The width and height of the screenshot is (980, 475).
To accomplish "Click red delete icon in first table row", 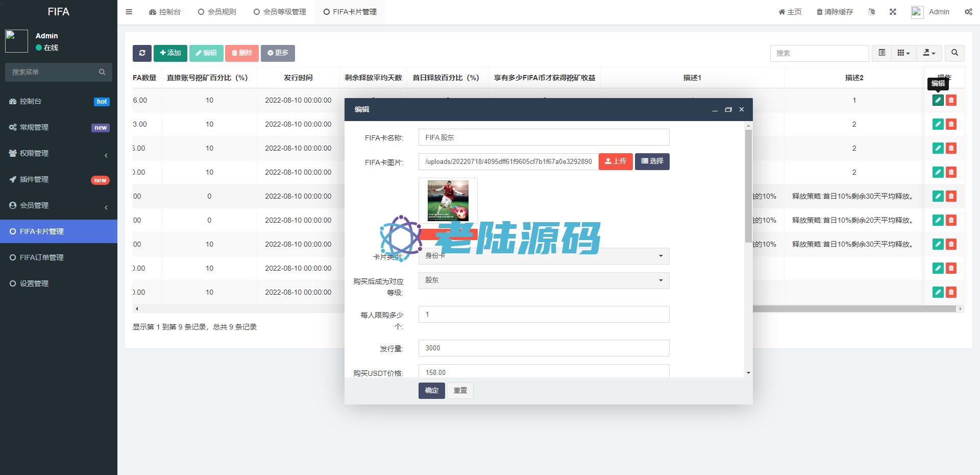I will 951,101.
